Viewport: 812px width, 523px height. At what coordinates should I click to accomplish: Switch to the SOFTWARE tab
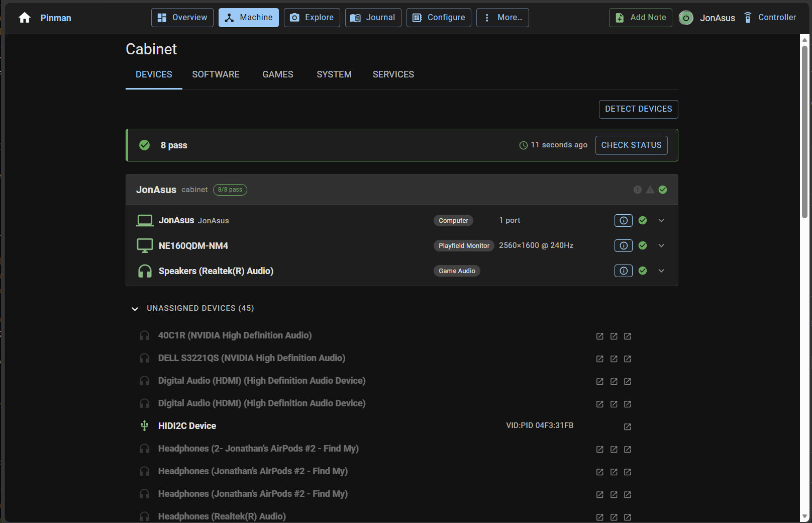[x=216, y=74]
